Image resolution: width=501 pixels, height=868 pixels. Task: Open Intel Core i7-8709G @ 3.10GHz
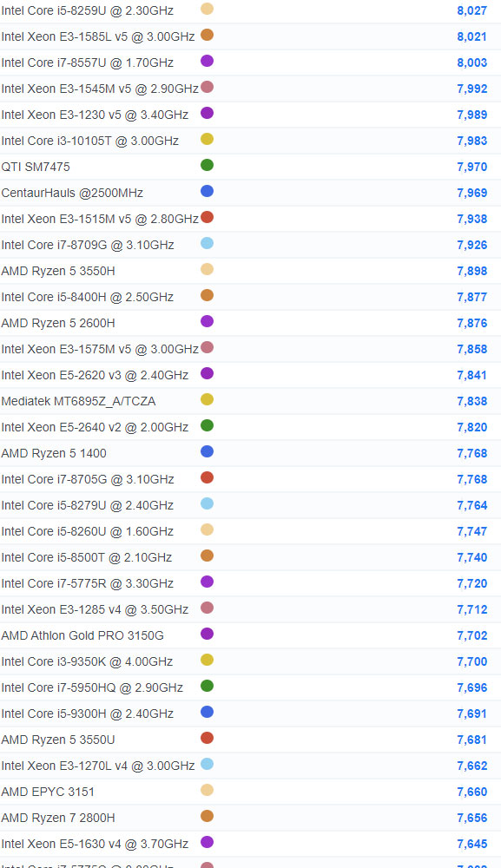(x=88, y=245)
